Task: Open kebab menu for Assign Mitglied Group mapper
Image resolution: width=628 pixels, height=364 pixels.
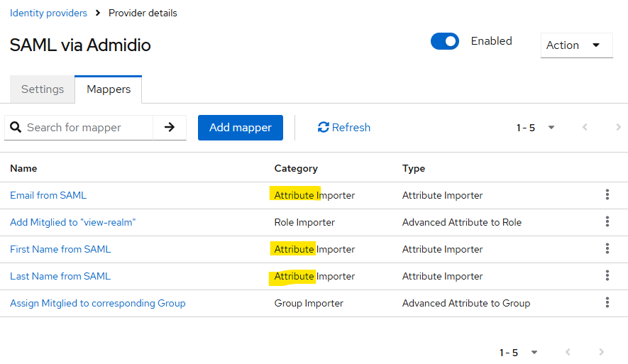Action: click(607, 303)
